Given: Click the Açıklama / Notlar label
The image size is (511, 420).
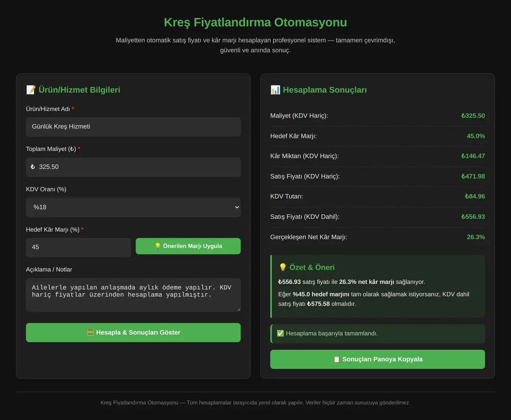Looking at the screenshot, I should 49,269.
